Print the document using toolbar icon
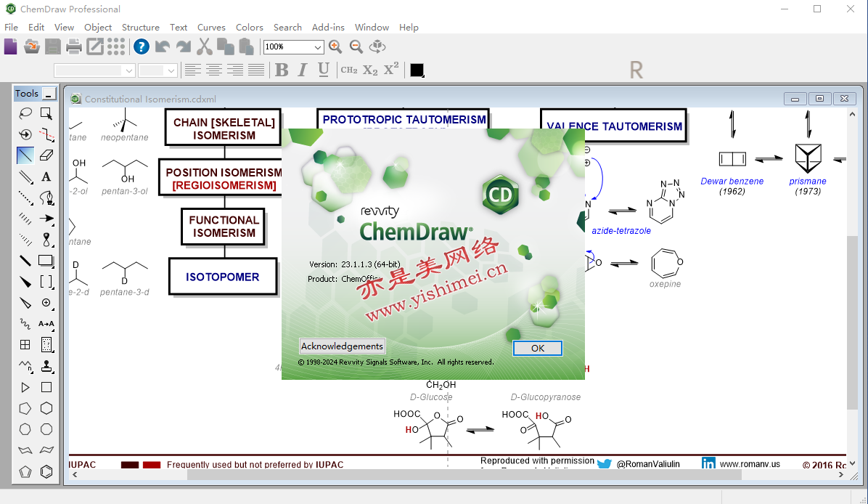 click(73, 46)
